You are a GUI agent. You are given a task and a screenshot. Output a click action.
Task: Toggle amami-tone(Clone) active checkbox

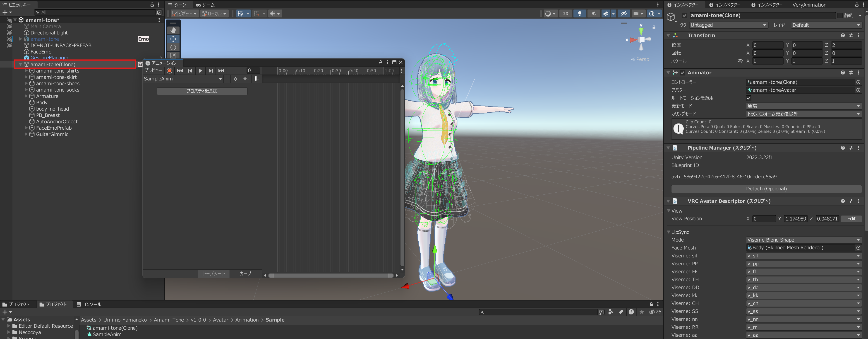pyautogui.click(x=684, y=15)
